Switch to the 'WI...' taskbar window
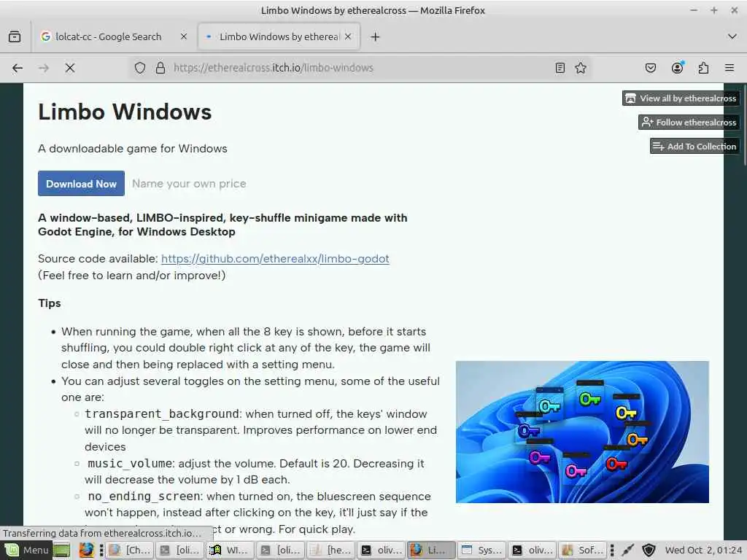 pyautogui.click(x=231, y=550)
